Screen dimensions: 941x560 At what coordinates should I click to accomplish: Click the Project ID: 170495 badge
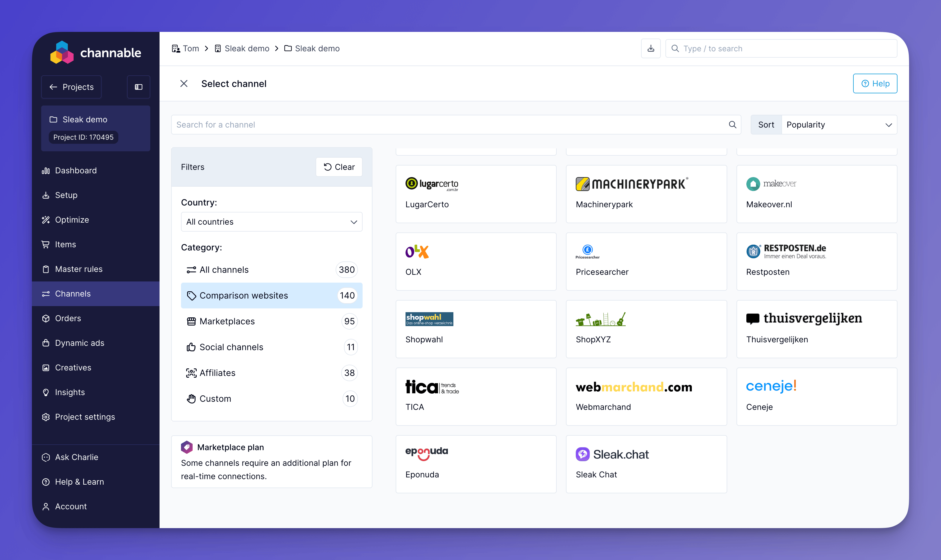[83, 137]
